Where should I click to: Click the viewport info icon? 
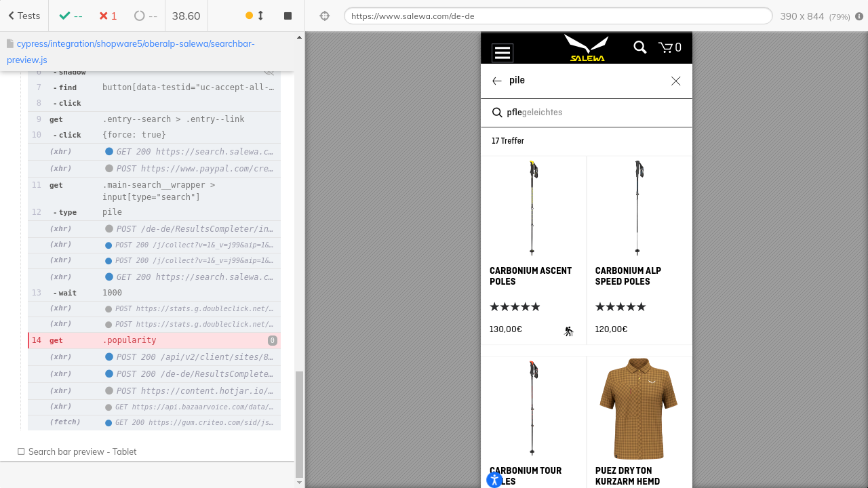(x=859, y=16)
